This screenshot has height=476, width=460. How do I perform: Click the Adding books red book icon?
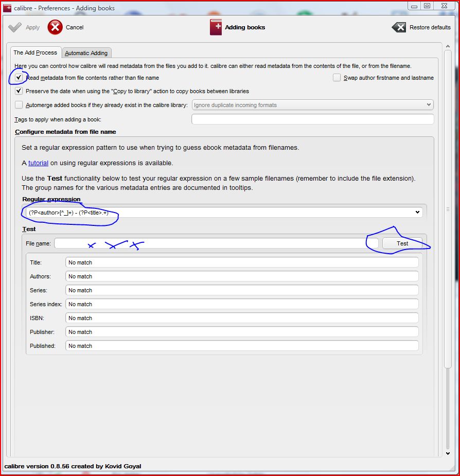(x=216, y=27)
